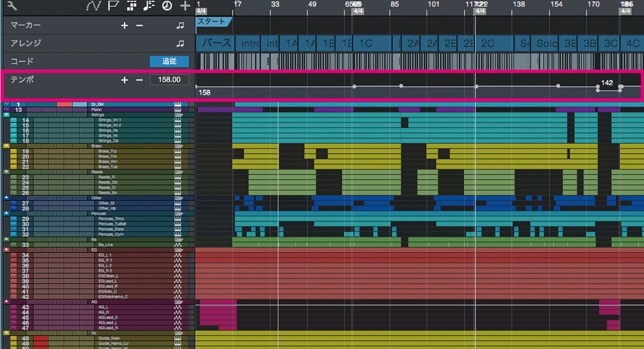Click Ba_Line audio waveform icon
Image resolution: width=644 pixels, height=349 pixels.
[x=178, y=244]
